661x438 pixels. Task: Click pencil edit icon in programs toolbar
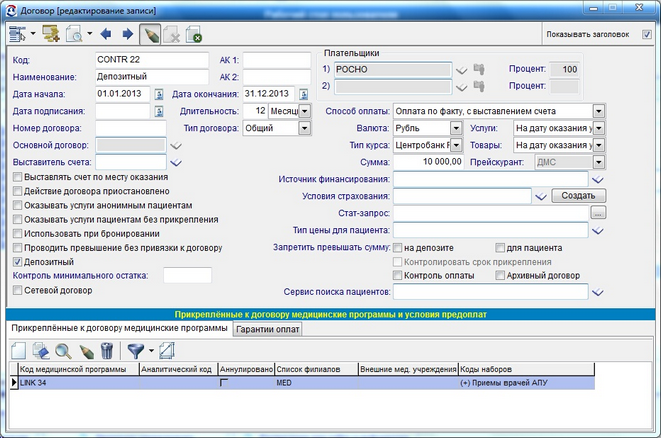tap(86, 351)
